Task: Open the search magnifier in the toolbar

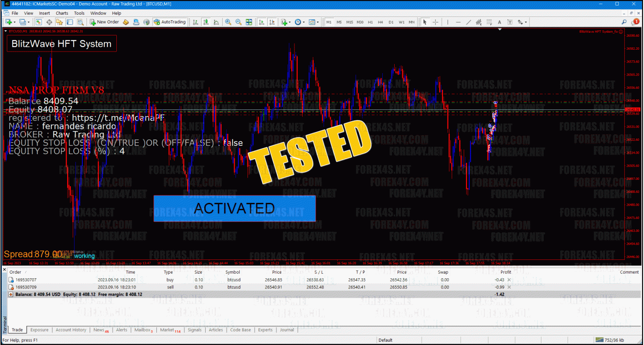Action: (x=624, y=22)
